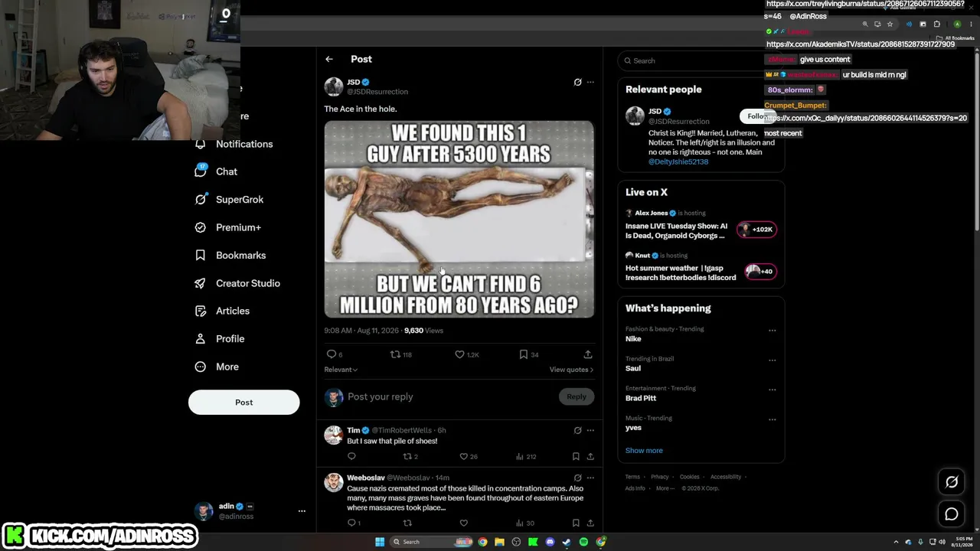Open the Windows Start menu
Viewport: 980px width, 551px height.
379,542
